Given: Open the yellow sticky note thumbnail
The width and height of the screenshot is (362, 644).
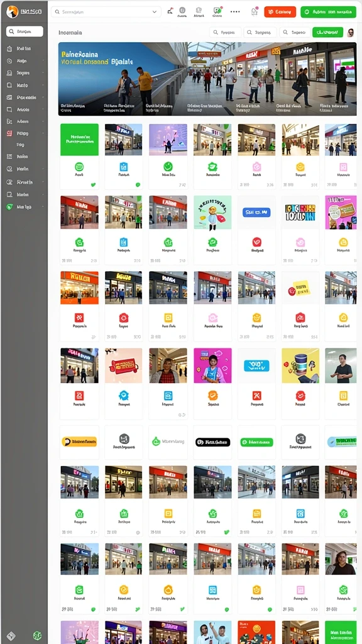Looking at the screenshot, I should [x=300, y=287].
